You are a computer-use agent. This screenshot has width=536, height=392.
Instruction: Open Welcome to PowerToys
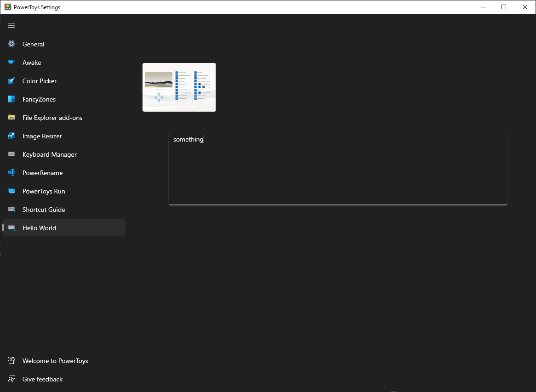click(x=55, y=361)
